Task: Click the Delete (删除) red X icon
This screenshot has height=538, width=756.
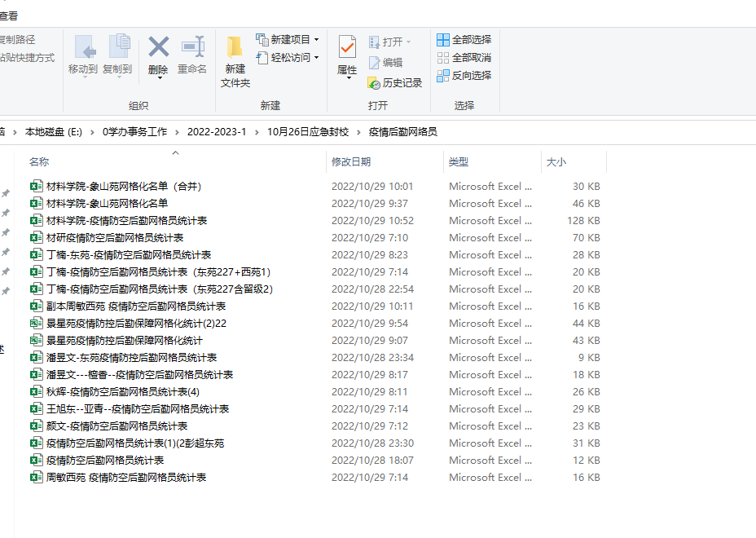Action: 158,48
